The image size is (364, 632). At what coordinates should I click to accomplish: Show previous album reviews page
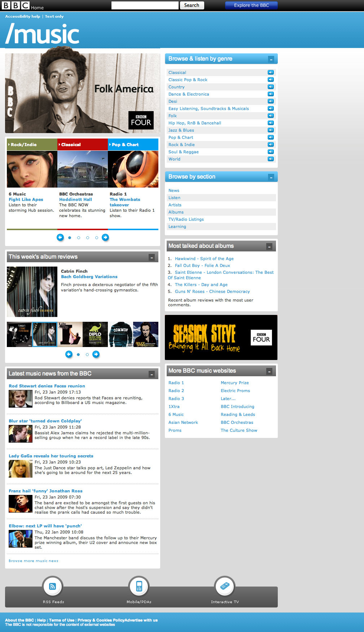click(69, 354)
